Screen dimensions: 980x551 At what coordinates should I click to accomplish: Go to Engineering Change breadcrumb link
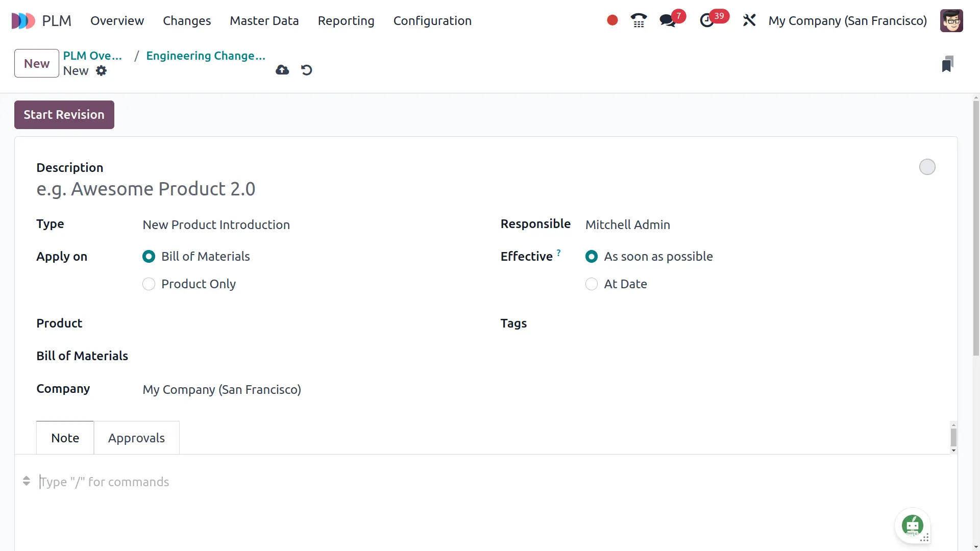click(x=206, y=56)
